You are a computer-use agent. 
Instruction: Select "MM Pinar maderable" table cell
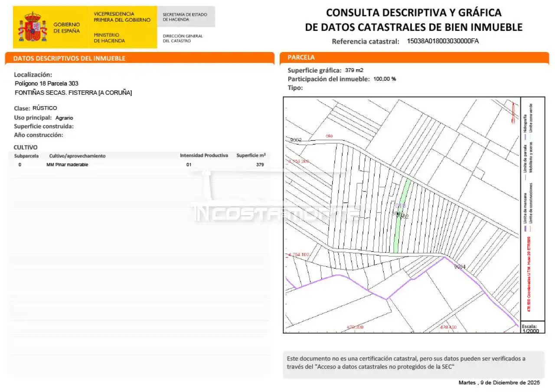[67, 165]
